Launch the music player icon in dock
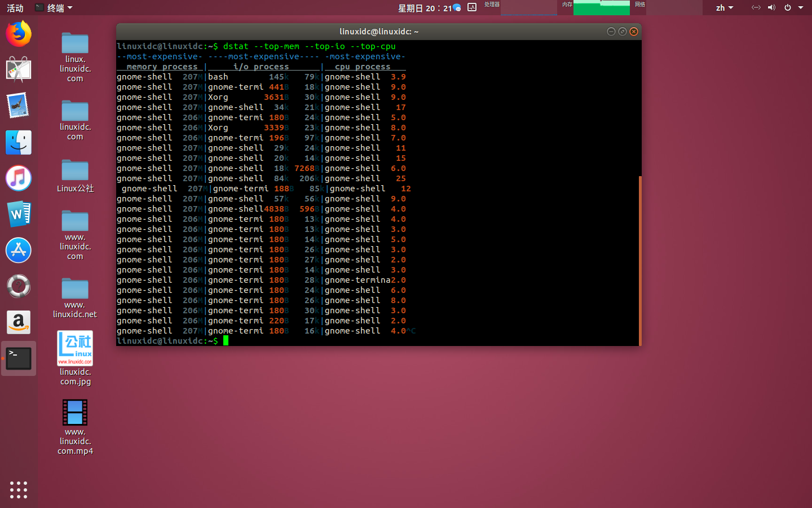Viewport: 812px width, 508px height. [19, 178]
